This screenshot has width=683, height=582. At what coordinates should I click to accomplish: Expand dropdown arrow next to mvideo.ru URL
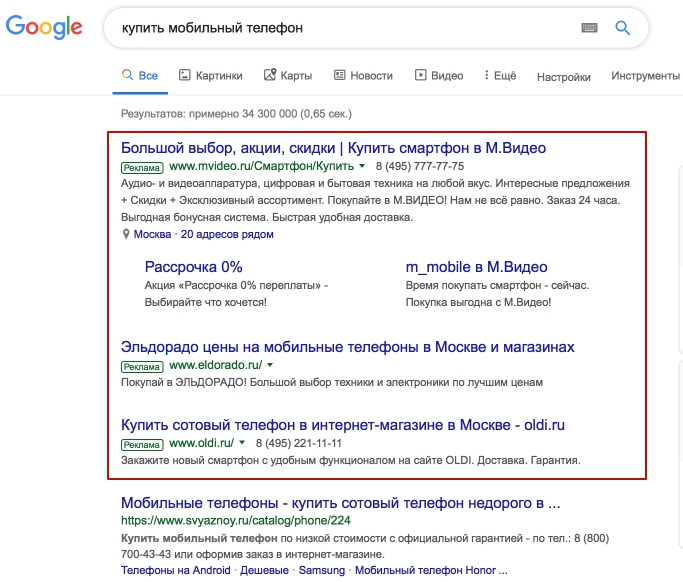coord(362,166)
